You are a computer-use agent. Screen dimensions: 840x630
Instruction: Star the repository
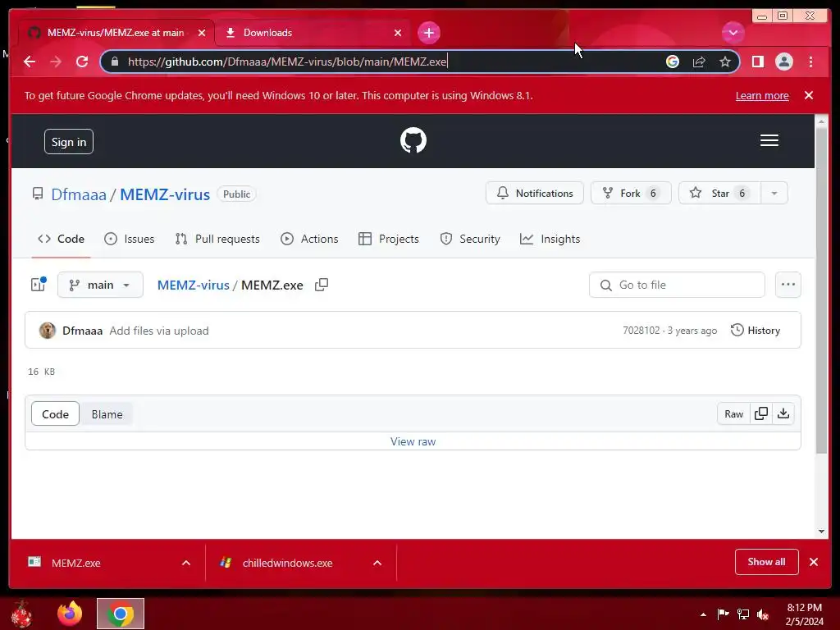point(719,193)
